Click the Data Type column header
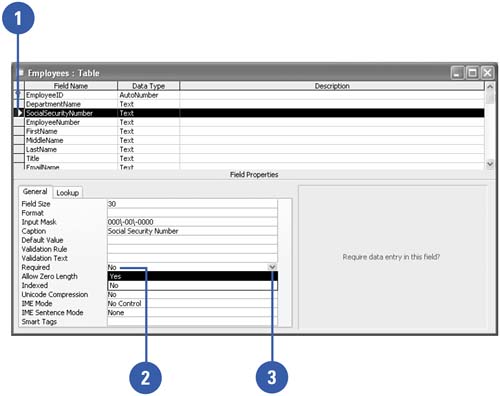500x396 pixels. (x=148, y=86)
